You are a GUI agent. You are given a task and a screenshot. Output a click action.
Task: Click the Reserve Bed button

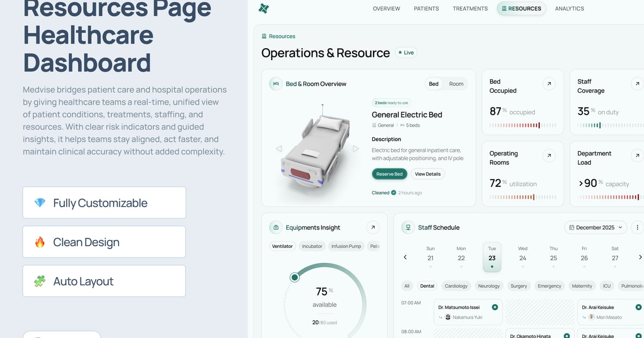pos(389,174)
